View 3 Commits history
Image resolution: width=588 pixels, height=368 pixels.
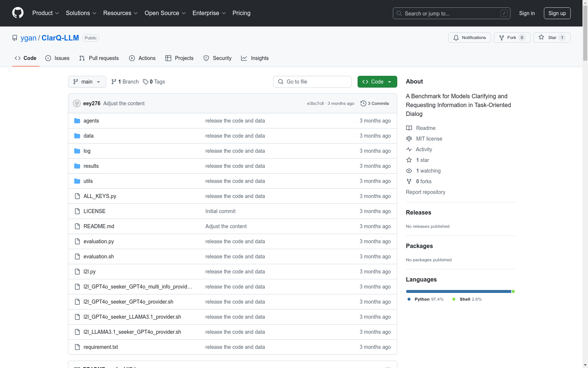375,103
